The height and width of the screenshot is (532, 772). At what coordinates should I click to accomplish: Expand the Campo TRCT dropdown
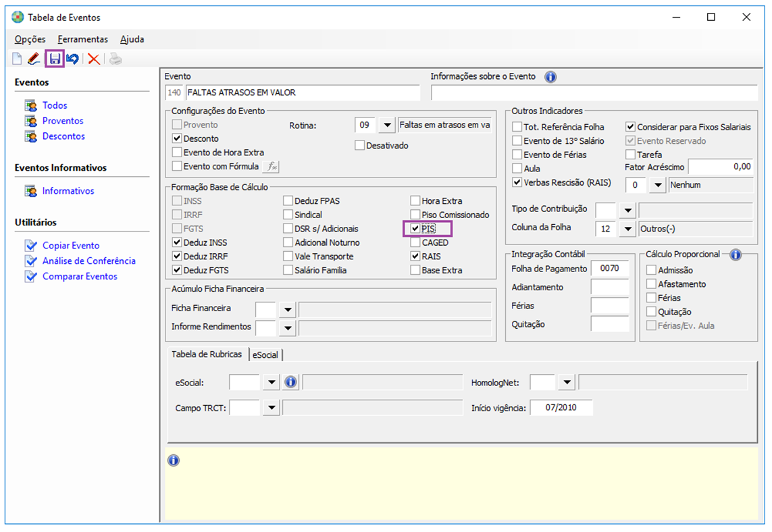(x=272, y=408)
